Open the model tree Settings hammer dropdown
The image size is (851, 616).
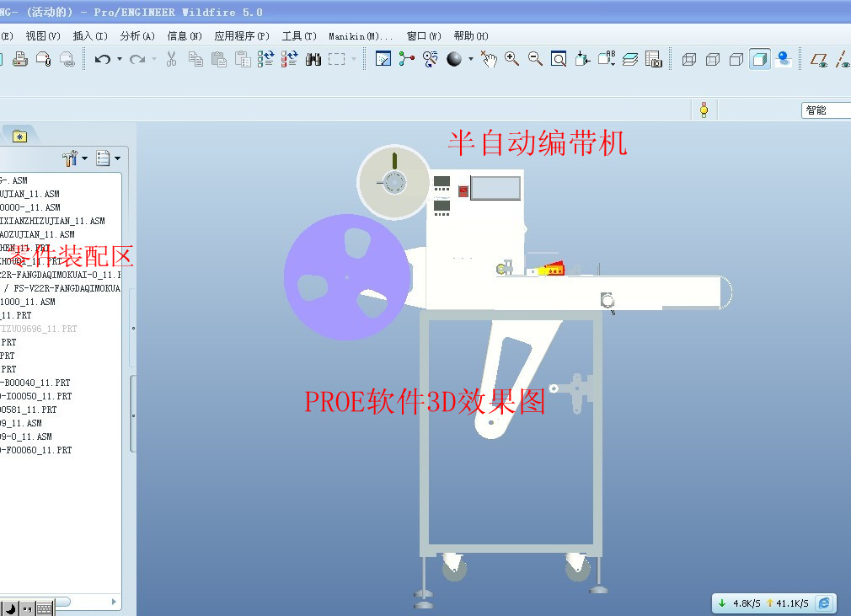[x=75, y=158]
